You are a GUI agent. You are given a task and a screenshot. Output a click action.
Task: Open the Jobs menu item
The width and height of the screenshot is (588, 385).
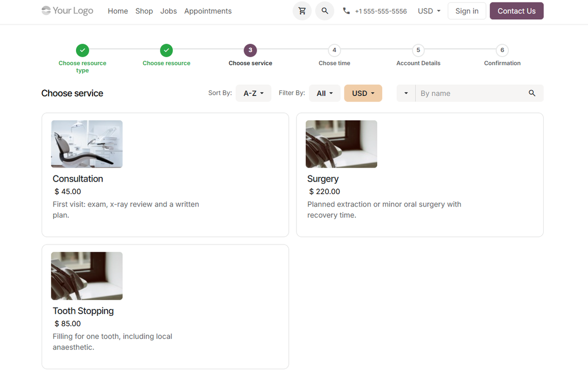pos(169,11)
